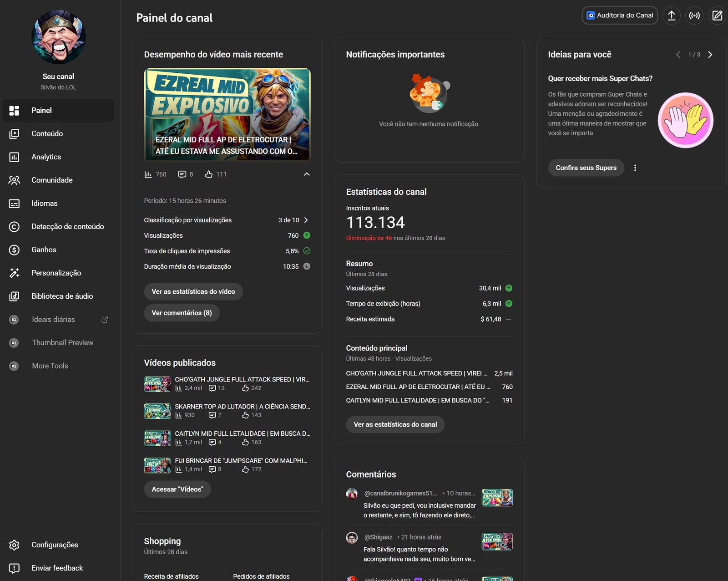
Task: Open Analytics via its chart icon
Action: pyautogui.click(x=14, y=157)
